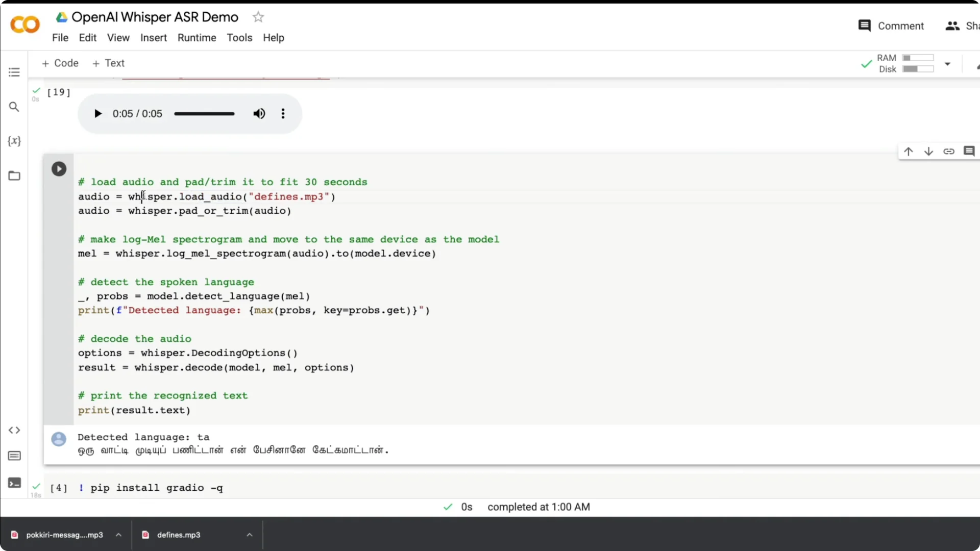Open a terminal from the sidebar
The height and width of the screenshot is (551, 980).
pyautogui.click(x=14, y=482)
